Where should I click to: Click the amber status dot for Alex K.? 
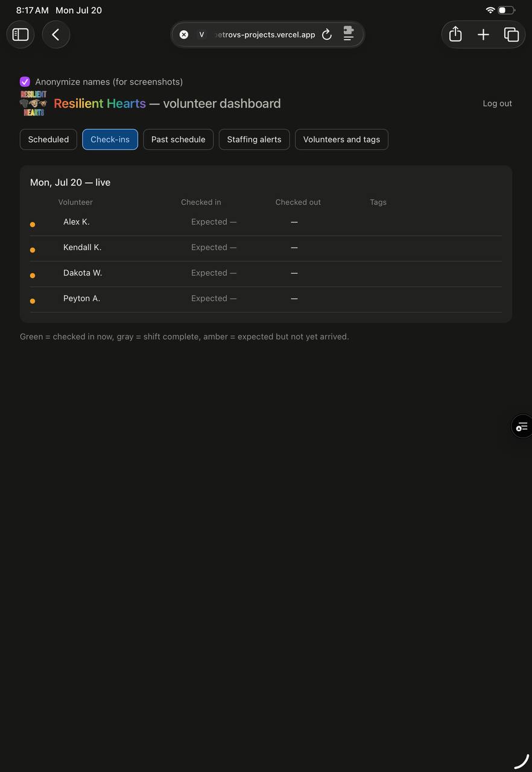pos(33,224)
